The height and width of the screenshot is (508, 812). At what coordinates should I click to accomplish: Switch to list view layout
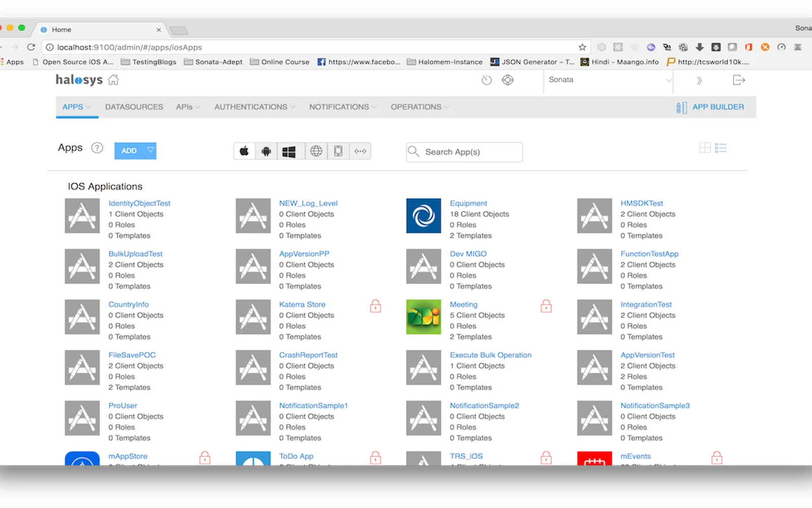click(x=721, y=148)
